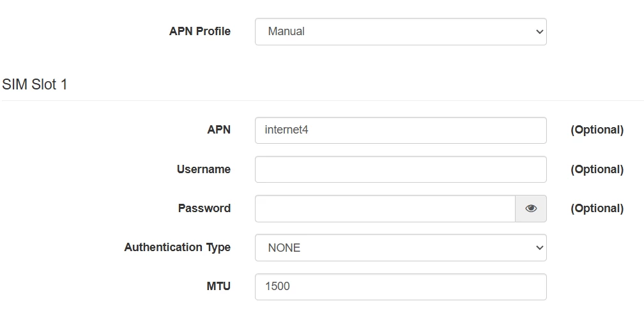Click the Authentication Type label
This screenshot has width=644, height=315.
[178, 247]
